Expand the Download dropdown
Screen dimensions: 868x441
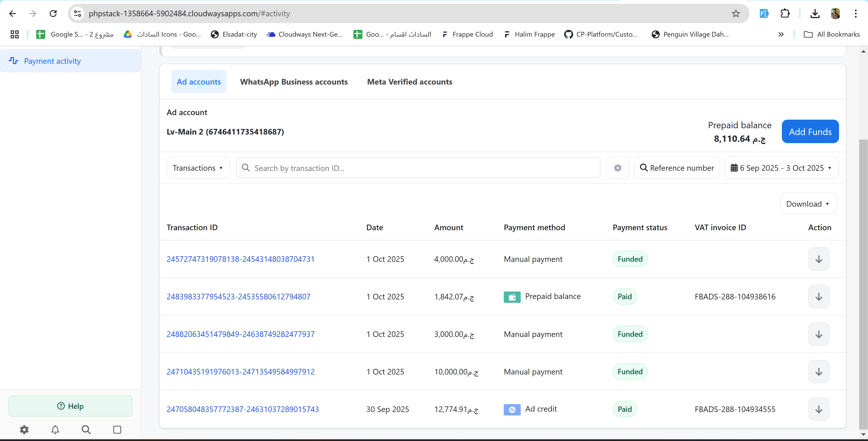(x=808, y=204)
